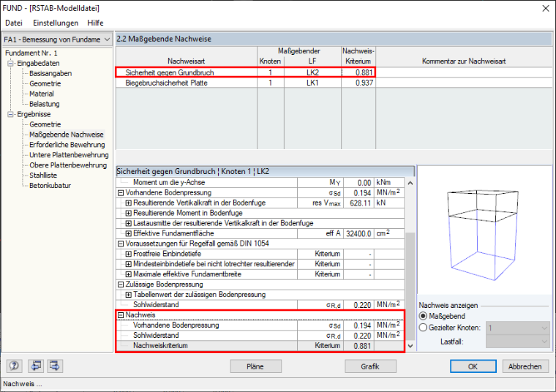Select Untere Plattenbewehrung tree item
This screenshot has height=392, width=556.
point(69,155)
